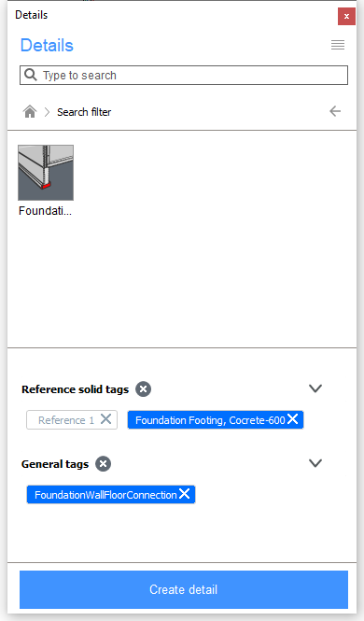Click the magnifier search icon

point(31,75)
